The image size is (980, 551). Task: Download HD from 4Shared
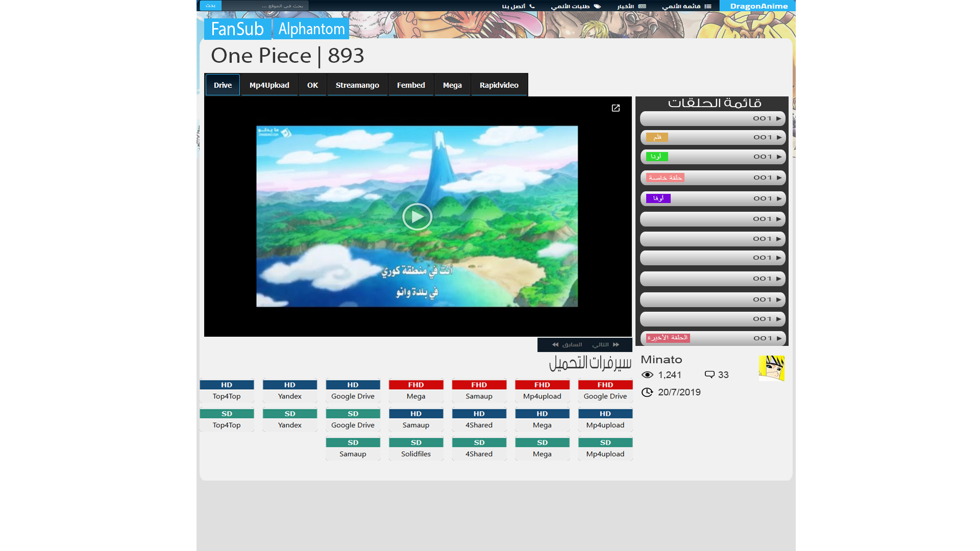pyautogui.click(x=479, y=419)
